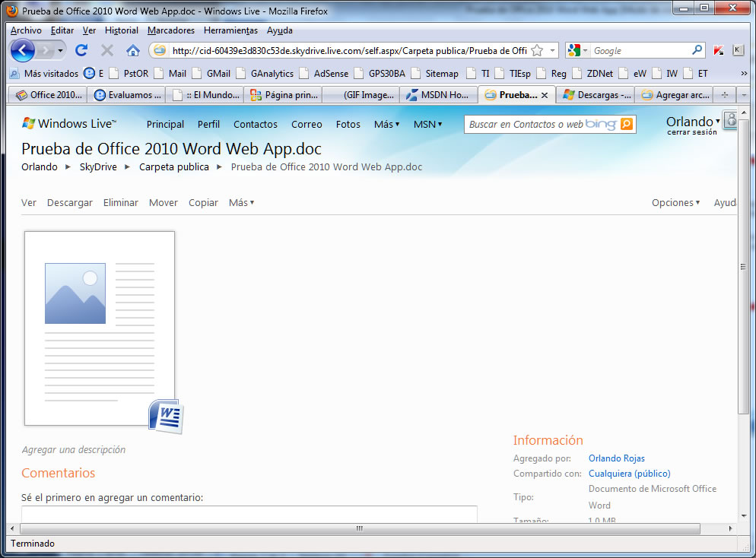This screenshot has width=756, height=558.
Task: Click the Word document icon badge
Action: coord(167,417)
